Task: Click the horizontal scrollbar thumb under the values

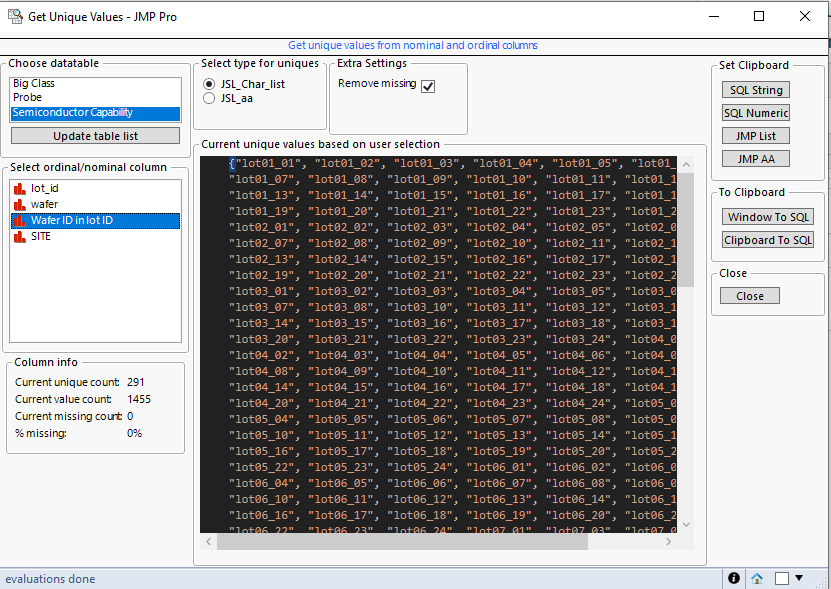Action: click(x=402, y=541)
